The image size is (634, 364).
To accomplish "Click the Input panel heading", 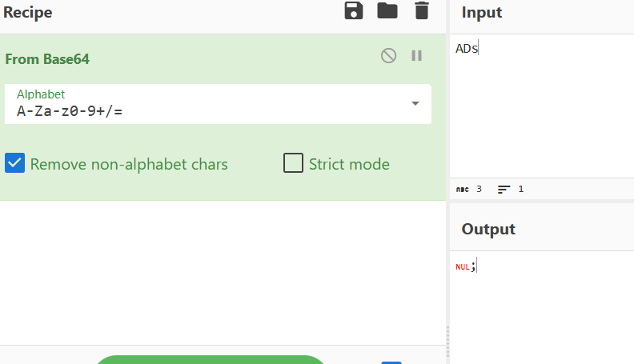I will coord(482,13).
